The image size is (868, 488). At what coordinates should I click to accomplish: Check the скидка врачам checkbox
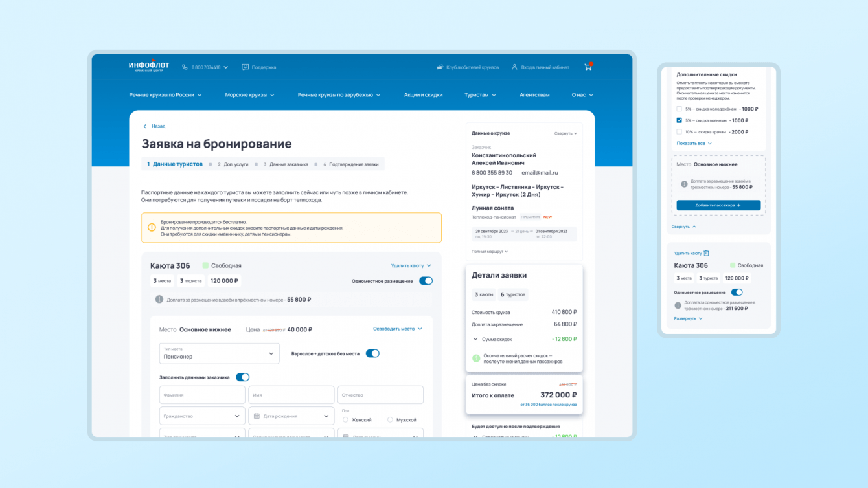[x=679, y=131]
